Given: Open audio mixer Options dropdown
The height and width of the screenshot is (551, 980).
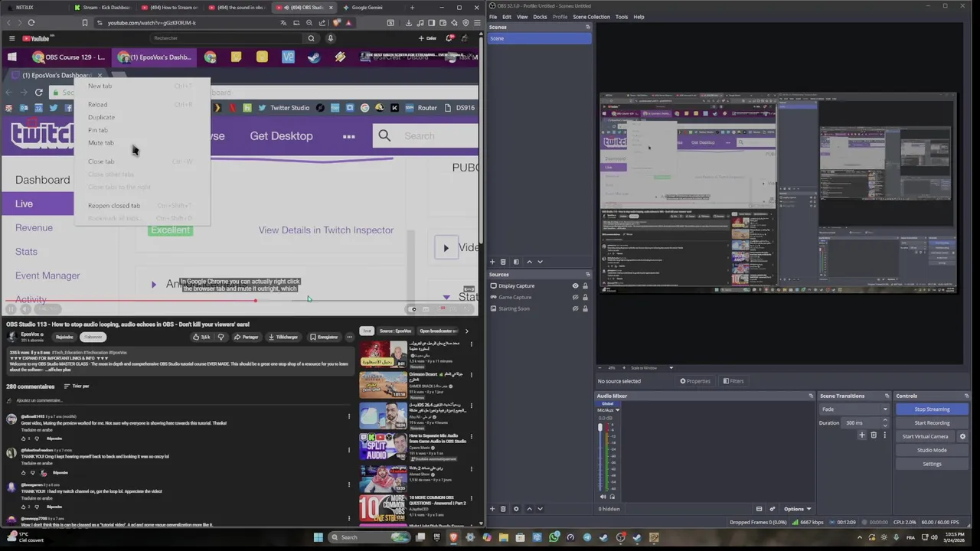Looking at the screenshot, I should [x=797, y=509].
